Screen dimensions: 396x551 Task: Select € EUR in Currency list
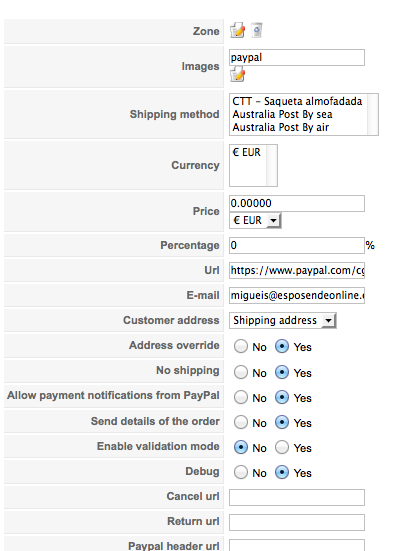(x=246, y=152)
